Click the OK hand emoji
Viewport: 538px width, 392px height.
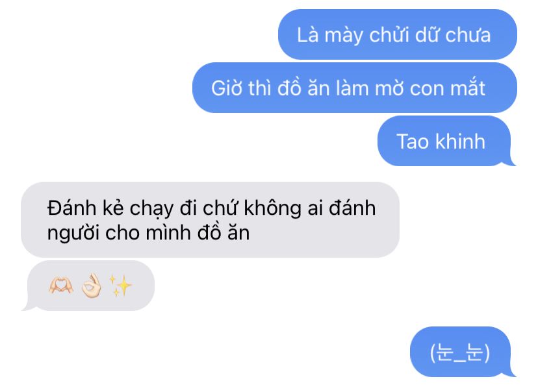point(92,286)
